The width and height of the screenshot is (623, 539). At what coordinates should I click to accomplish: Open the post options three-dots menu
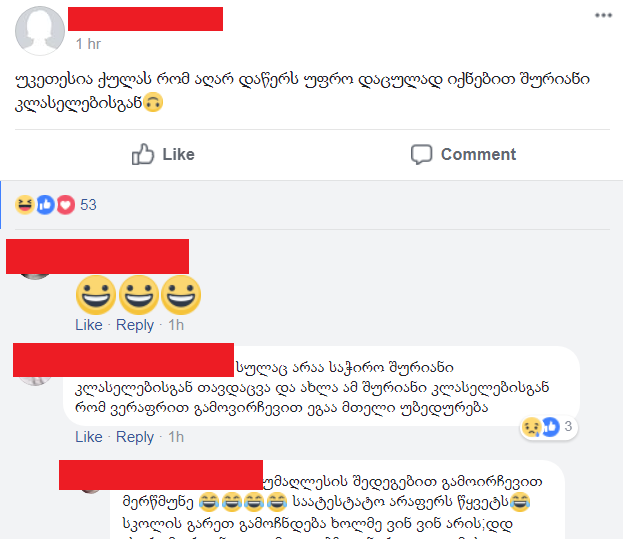click(603, 15)
